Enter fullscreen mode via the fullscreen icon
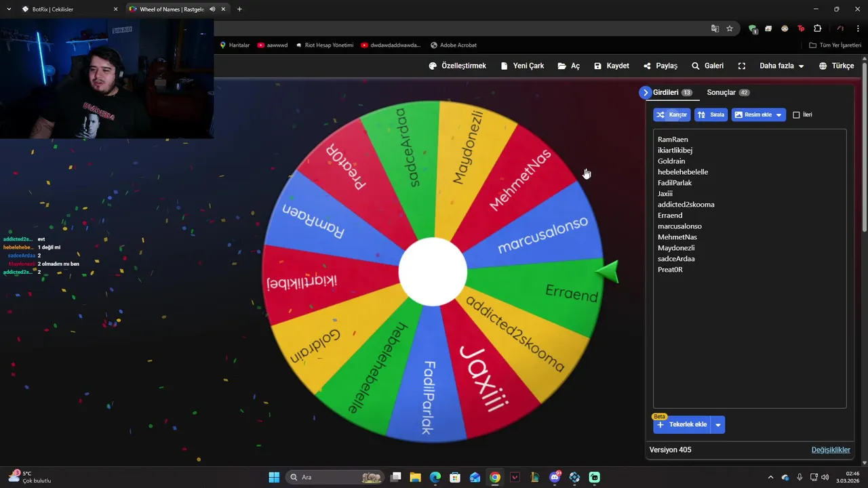 coord(742,66)
